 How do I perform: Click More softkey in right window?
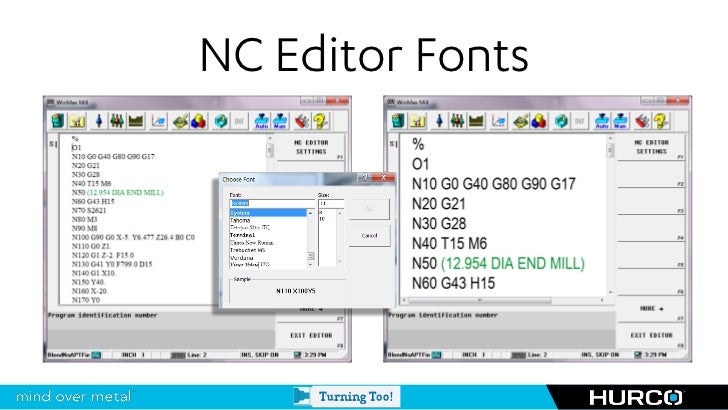(x=651, y=309)
